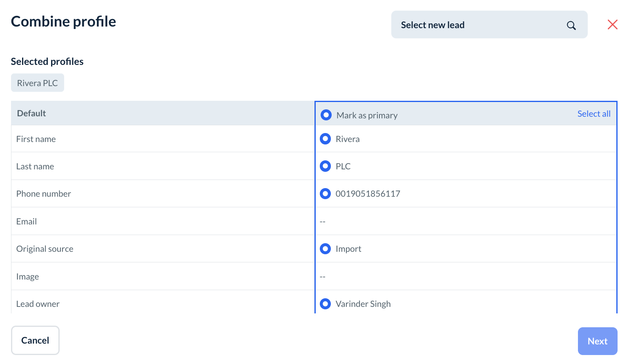Close the Combine profile dialog
The width and height of the screenshot is (629, 364).
612,24
